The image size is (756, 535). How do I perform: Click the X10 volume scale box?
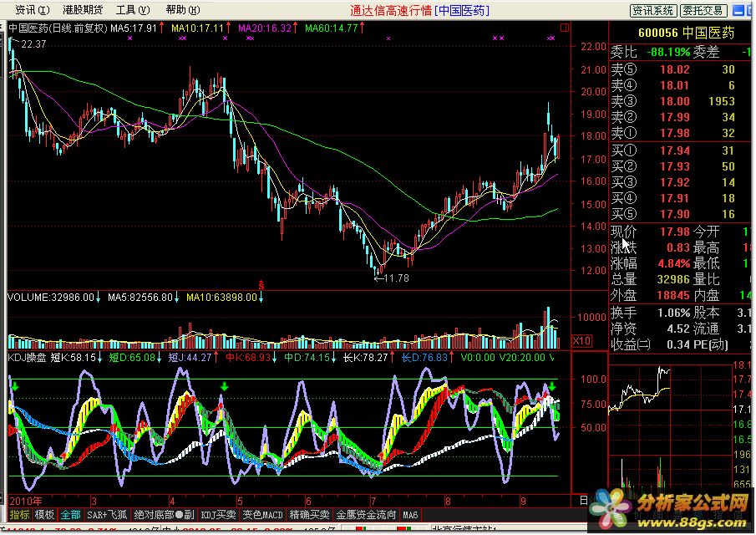pyautogui.click(x=581, y=340)
